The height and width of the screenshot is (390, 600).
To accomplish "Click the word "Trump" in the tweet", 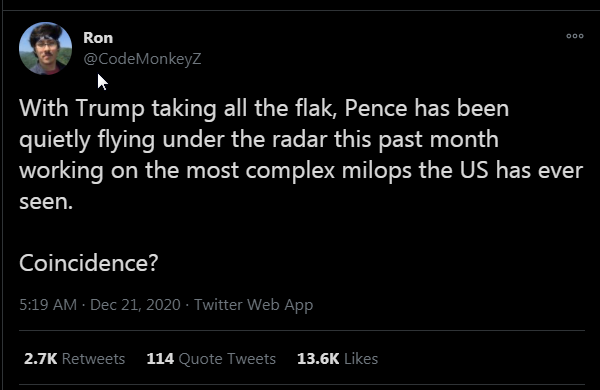I will 110,108.
